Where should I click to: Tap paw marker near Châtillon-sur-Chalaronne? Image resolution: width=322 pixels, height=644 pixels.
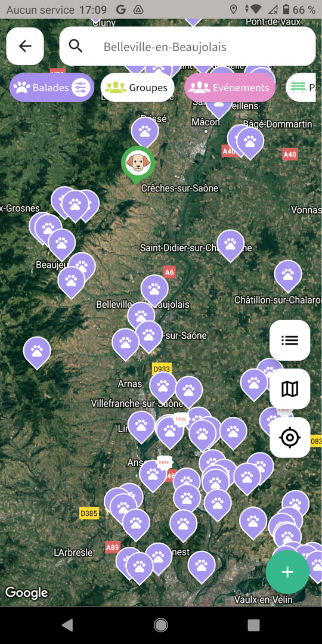point(288,275)
